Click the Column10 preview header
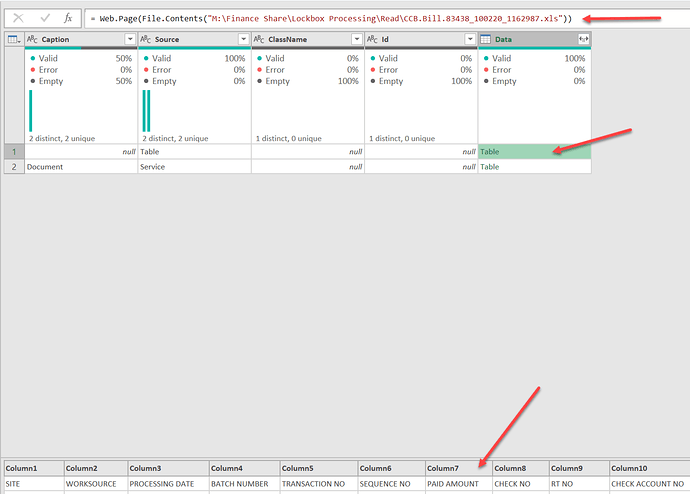 tap(650, 468)
